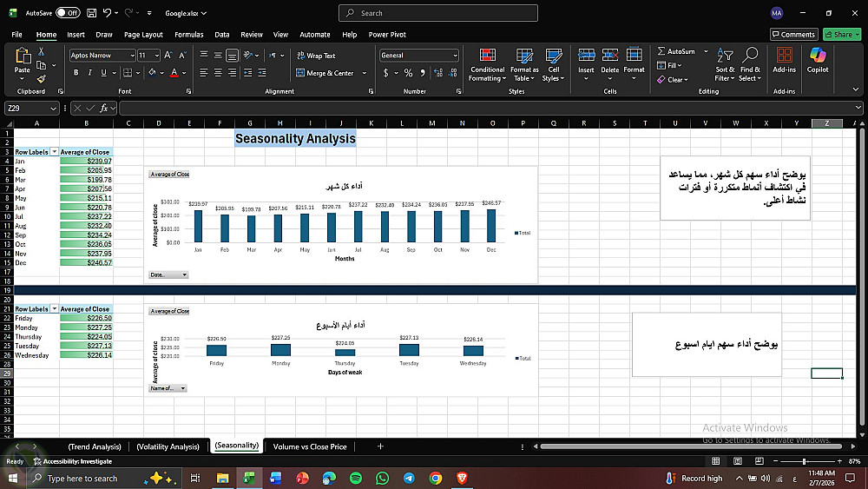Switch to Page Break Preview in status bar
This screenshot has height=489, width=868.
pos(759,460)
